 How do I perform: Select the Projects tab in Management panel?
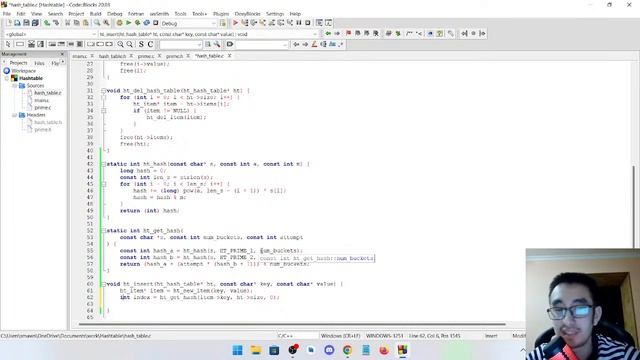(18, 63)
